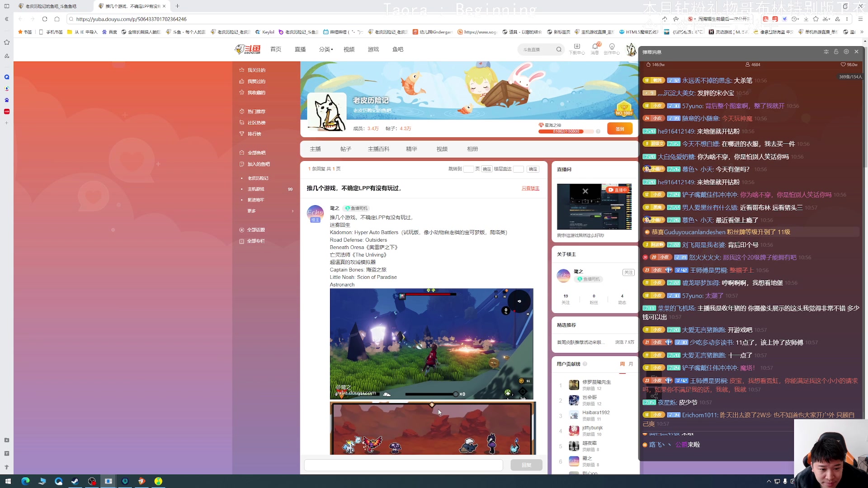Open 直播 in Douyu navigation
The image size is (868, 488).
pos(300,49)
